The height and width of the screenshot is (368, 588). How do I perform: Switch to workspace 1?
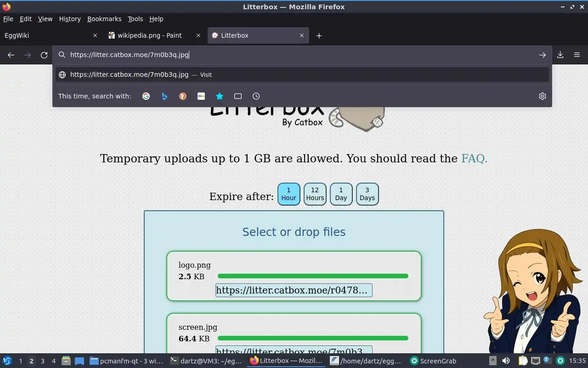click(x=20, y=361)
